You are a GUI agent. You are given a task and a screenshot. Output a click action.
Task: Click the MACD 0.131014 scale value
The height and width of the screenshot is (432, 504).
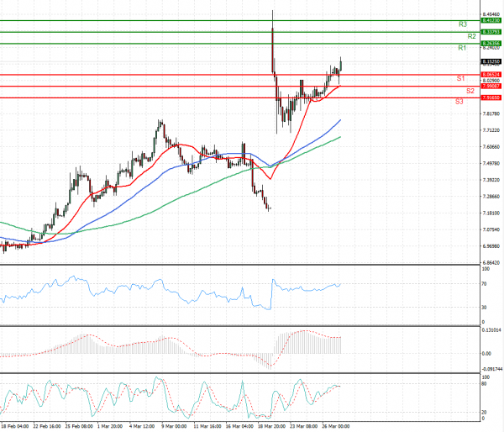click(x=491, y=330)
